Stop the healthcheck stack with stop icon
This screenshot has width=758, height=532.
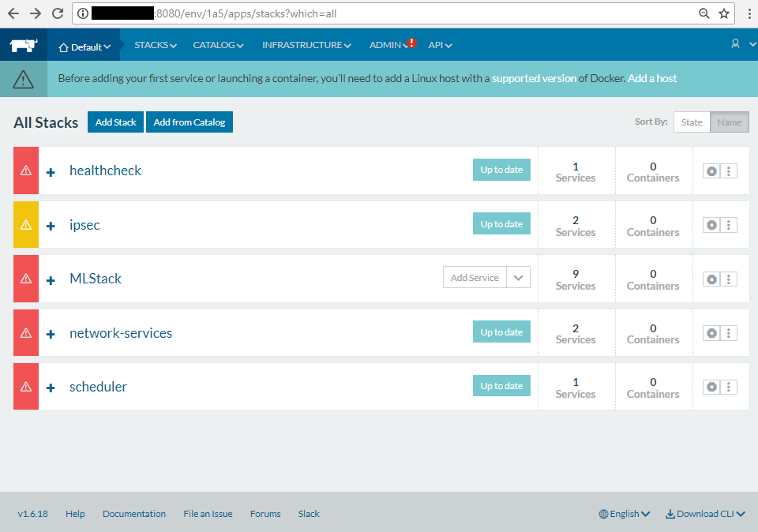tap(711, 171)
